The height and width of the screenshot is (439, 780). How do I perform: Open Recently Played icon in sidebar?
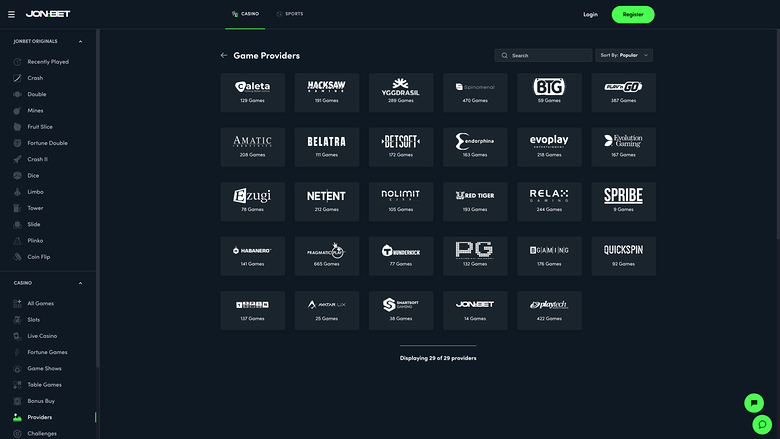[17, 62]
